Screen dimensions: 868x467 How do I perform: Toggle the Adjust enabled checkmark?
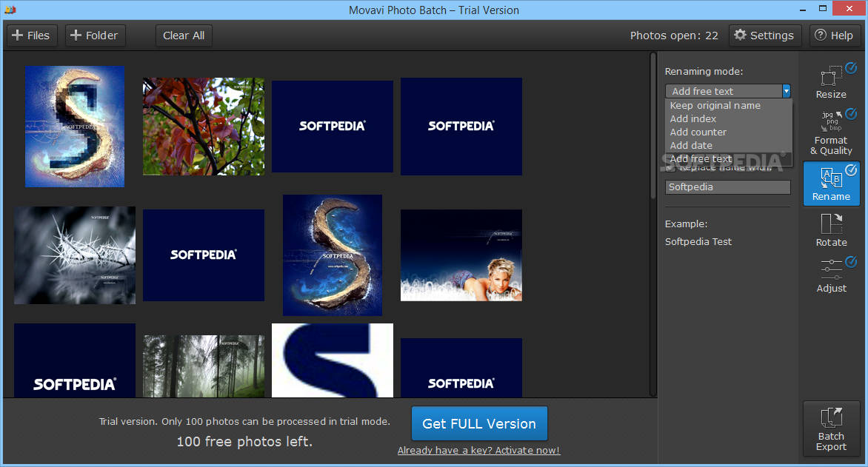851,262
